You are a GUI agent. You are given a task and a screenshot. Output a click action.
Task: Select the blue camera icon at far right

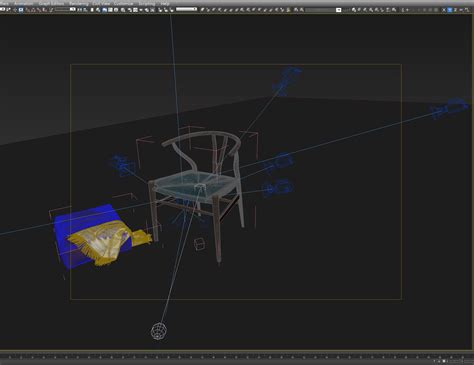(449, 108)
